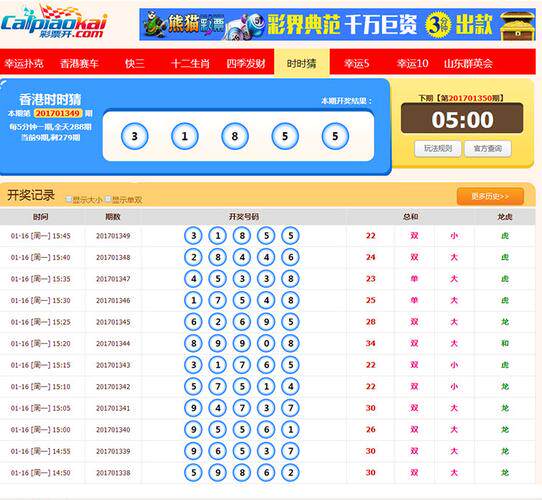
Task: Click the current issue number 201701349 badge
Action: point(58,113)
